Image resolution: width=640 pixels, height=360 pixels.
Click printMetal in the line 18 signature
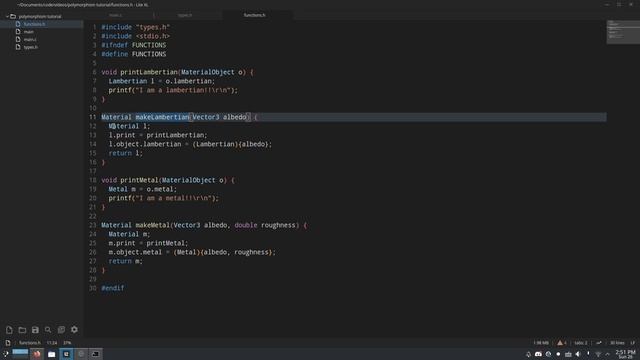click(139, 180)
